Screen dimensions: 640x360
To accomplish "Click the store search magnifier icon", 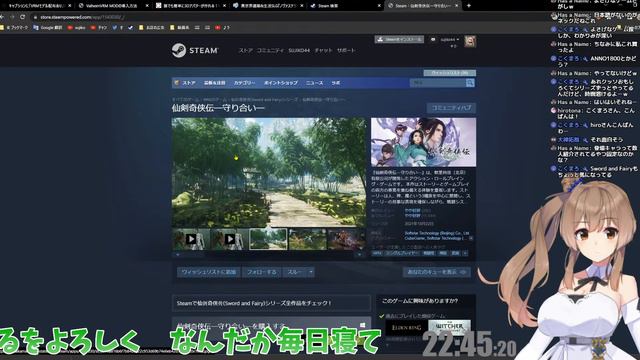I will point(470,83).
